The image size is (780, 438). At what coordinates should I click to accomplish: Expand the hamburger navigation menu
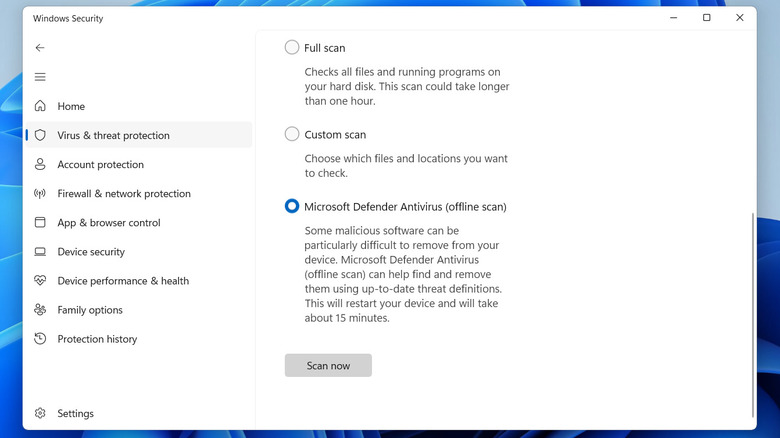tap(40, 77)
